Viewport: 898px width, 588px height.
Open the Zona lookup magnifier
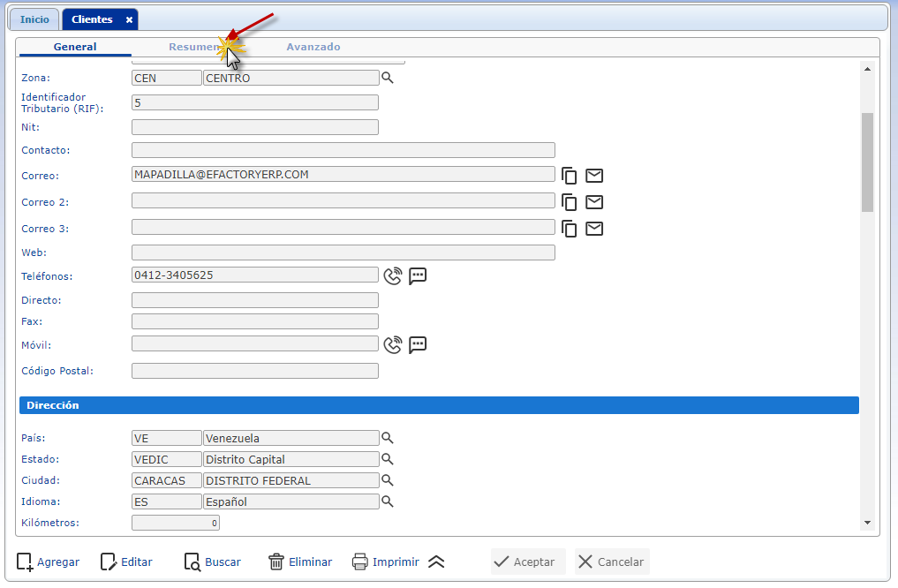(388, 78)
